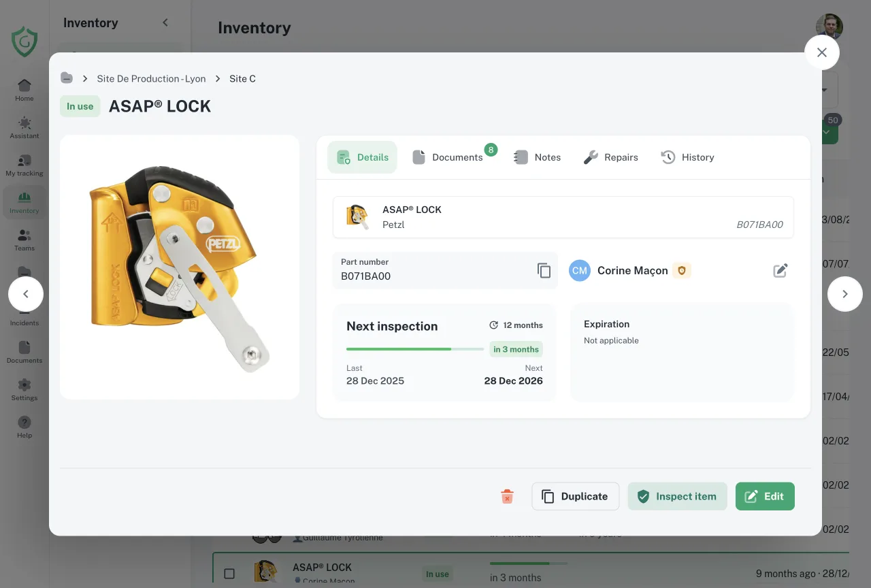Open the ASAP LOCK Petzl product card

click(x=563, y=217)
